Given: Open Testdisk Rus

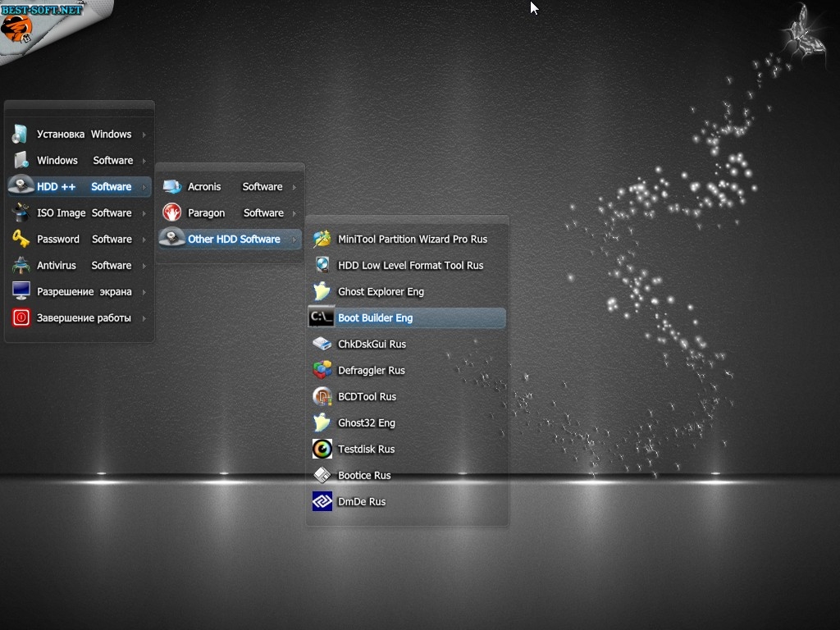Looking at the screenshot, I should tap(407, 449).
